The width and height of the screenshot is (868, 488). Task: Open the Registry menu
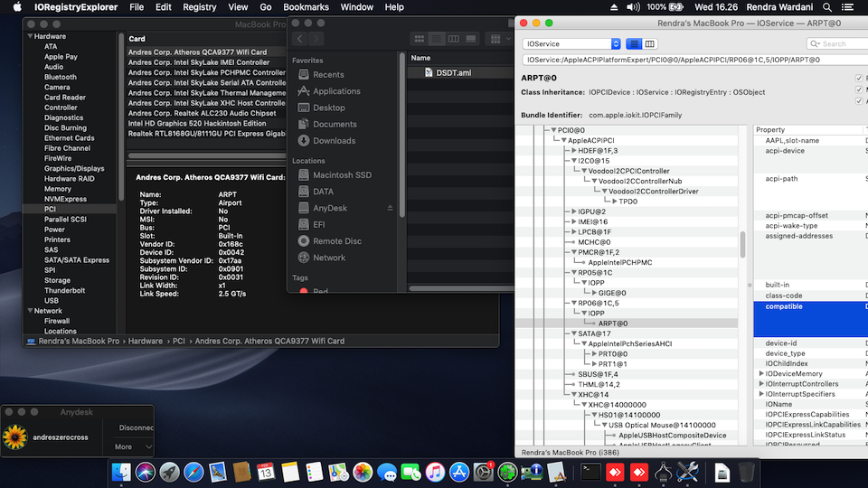pyautogui.click(x=199, y=7)
